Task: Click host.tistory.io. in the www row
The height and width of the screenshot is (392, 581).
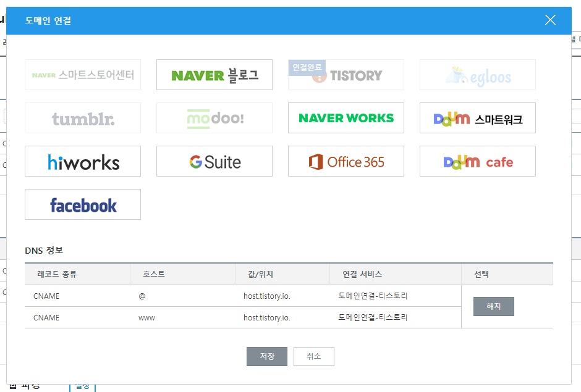Action: pos(267,317)
